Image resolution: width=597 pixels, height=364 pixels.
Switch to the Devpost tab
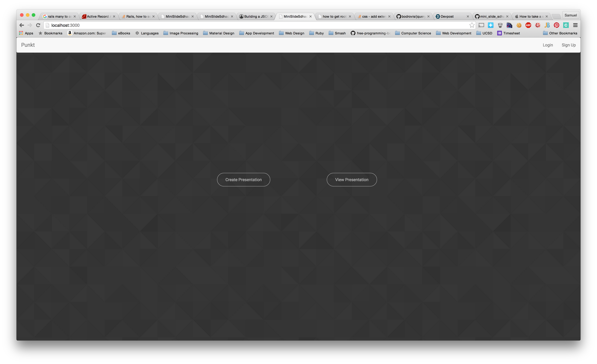point(447,16)
